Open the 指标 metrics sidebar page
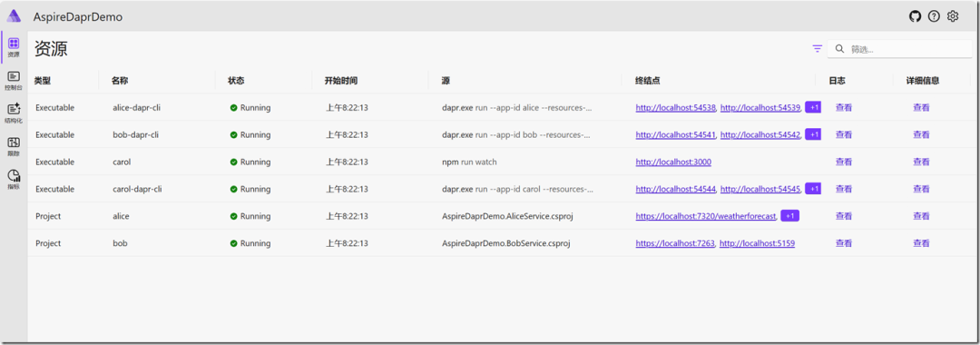 click(x=14, y=180)
